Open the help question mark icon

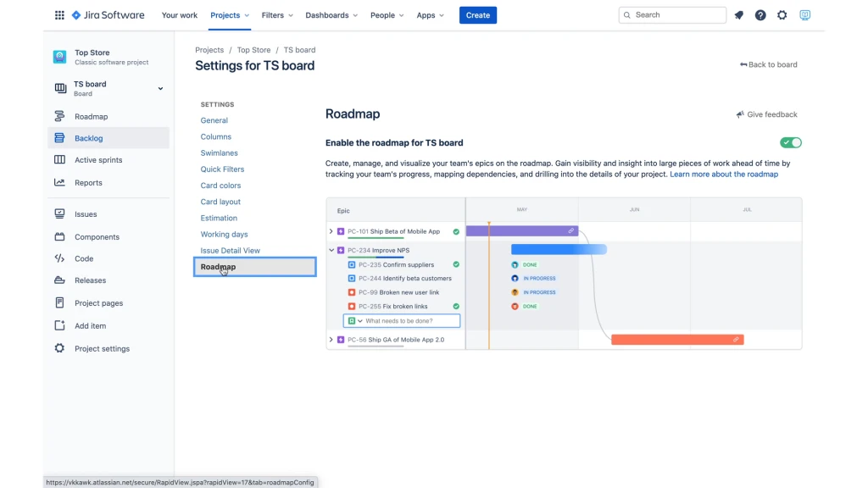[x=760, y=15]
